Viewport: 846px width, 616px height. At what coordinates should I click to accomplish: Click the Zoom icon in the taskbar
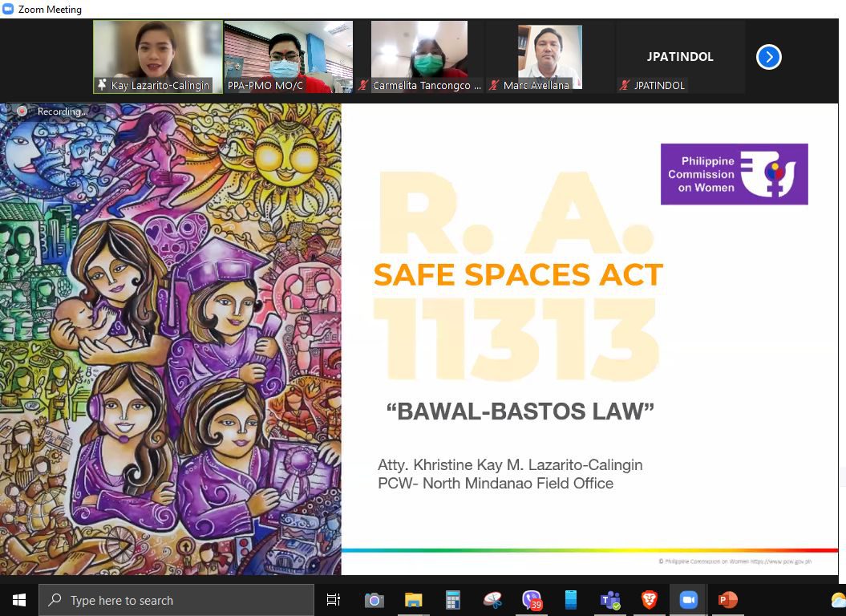(x=688, y=600)
